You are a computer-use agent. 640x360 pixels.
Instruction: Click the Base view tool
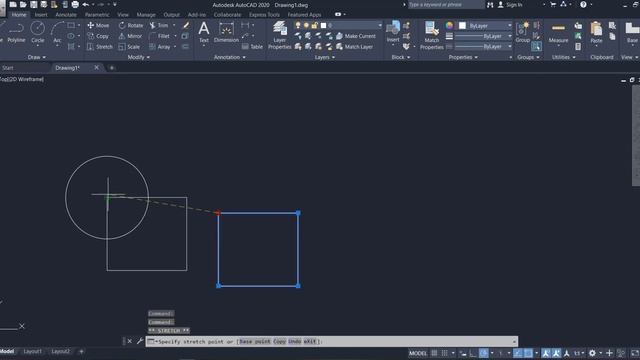(632, 33)
